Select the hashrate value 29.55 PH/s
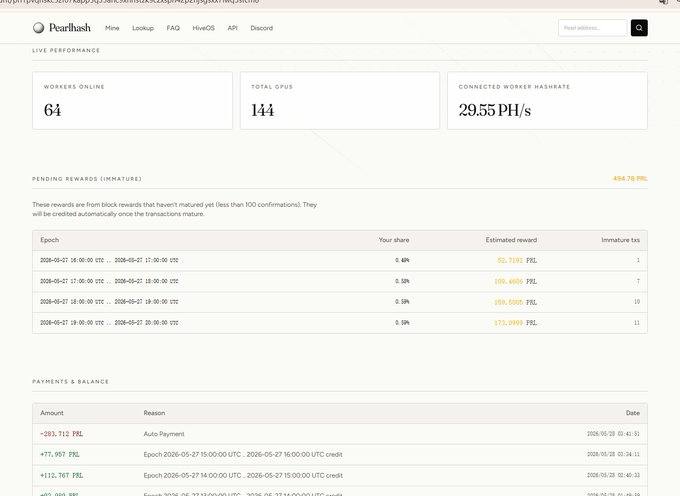Viewport: 680px width, 496px height. coord(495,110)
